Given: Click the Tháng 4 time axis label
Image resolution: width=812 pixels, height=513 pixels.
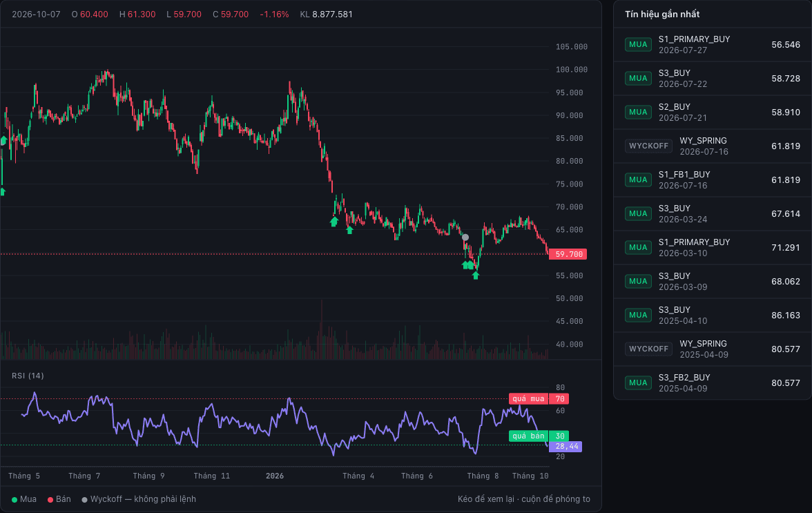Looking at the screenshot, I should 358,476.
